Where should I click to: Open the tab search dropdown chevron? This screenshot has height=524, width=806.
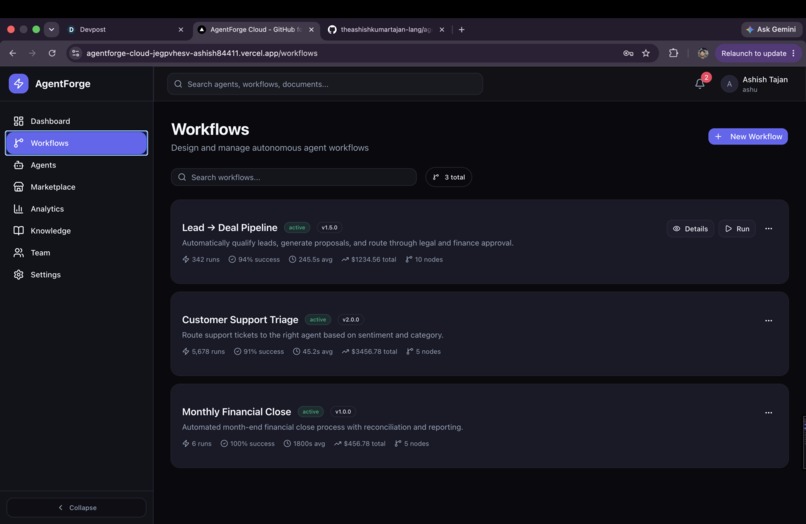coord(51,29)
